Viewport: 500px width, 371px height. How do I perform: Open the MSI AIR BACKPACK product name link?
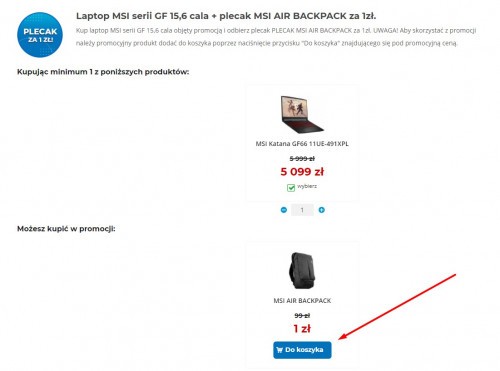pyautogui.click(x=302, y=301)
